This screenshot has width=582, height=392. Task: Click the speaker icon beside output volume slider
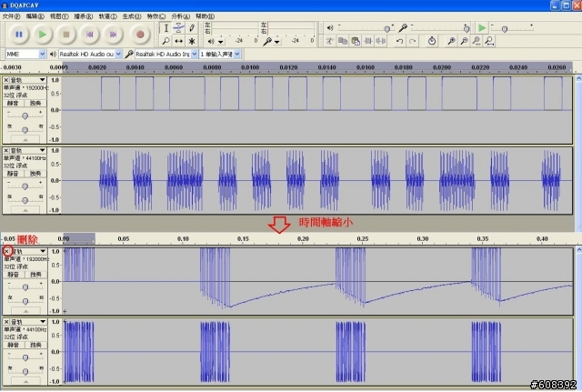click(x=329, y=28)
